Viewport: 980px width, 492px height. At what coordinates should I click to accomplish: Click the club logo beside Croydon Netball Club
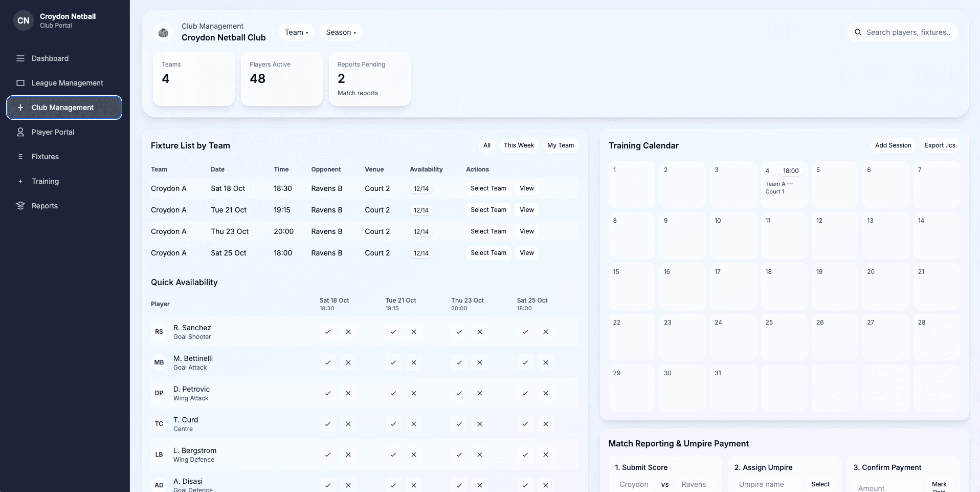(163, 33)
